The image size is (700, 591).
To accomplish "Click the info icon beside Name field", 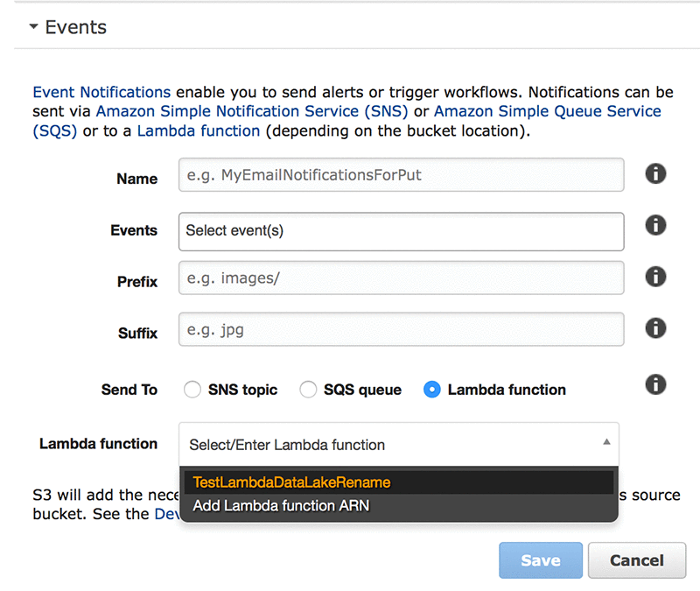I will coord(655,173).
